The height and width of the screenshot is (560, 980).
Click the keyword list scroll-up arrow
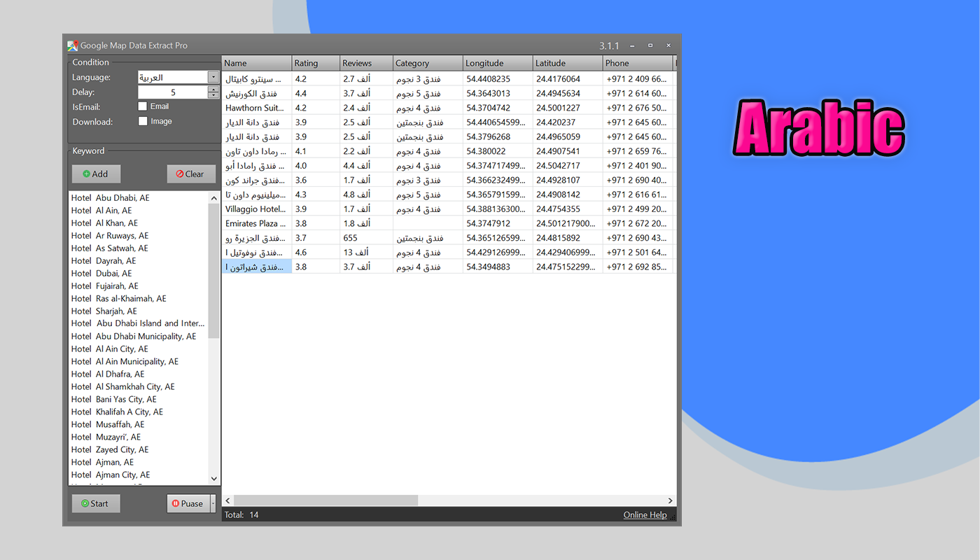click(x=214, y=198)
